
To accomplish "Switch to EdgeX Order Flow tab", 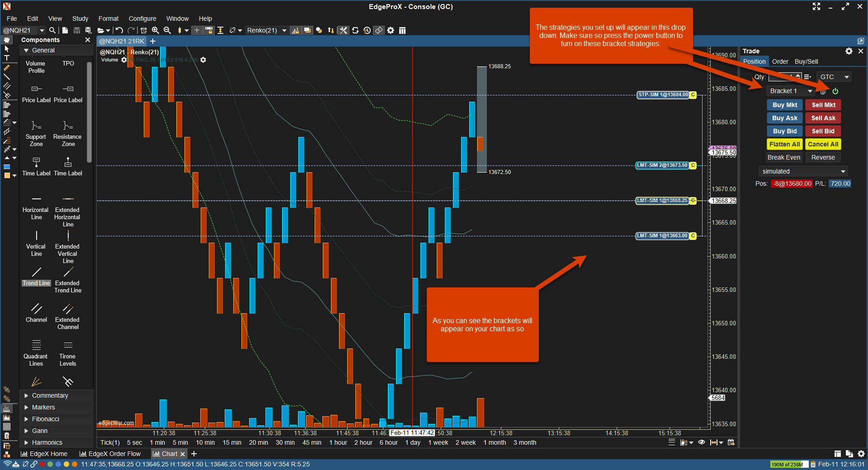I will point(110,454).
